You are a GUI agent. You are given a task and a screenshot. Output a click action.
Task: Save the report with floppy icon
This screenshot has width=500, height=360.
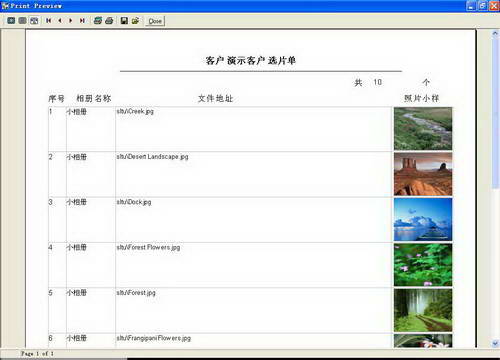[124, 21]
